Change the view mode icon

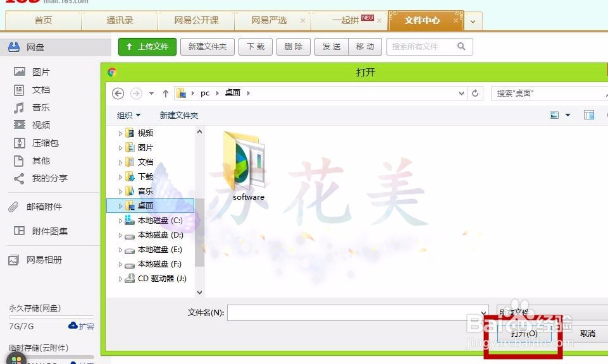(554, 115)
